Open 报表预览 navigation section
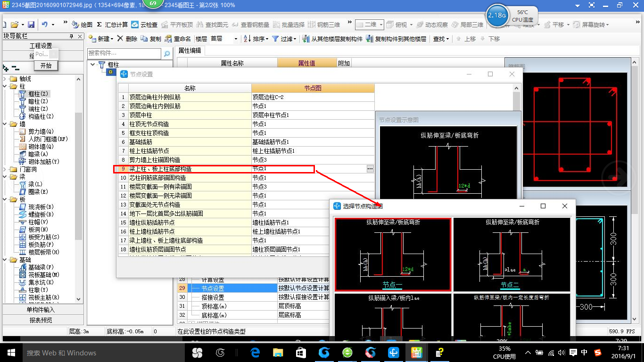The height and width of the screenshot is (362, 644). (x=41, y=320)
